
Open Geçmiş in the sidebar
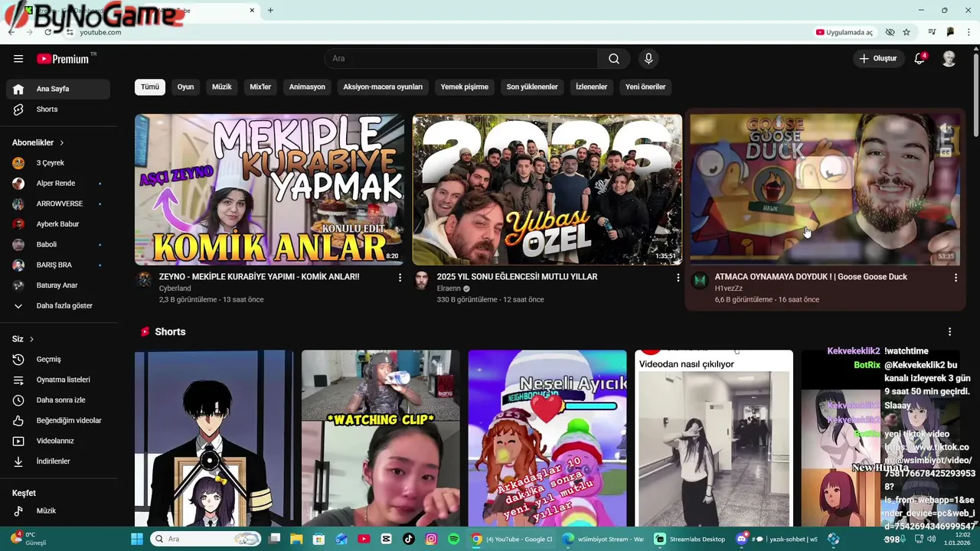[x=58, y=359]
